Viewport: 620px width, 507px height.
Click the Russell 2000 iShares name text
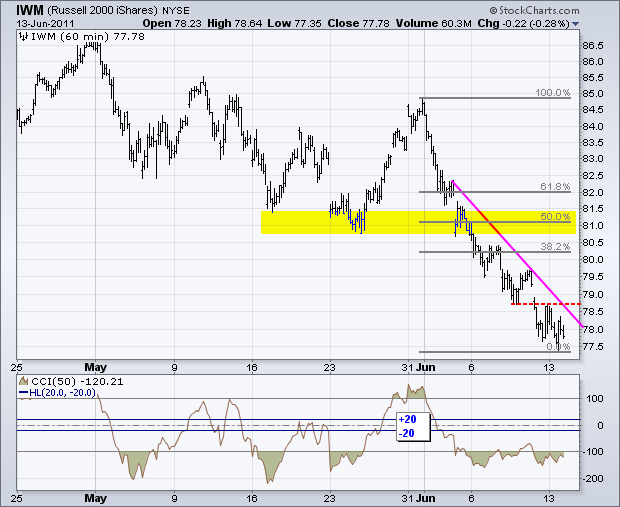point(103,10)
